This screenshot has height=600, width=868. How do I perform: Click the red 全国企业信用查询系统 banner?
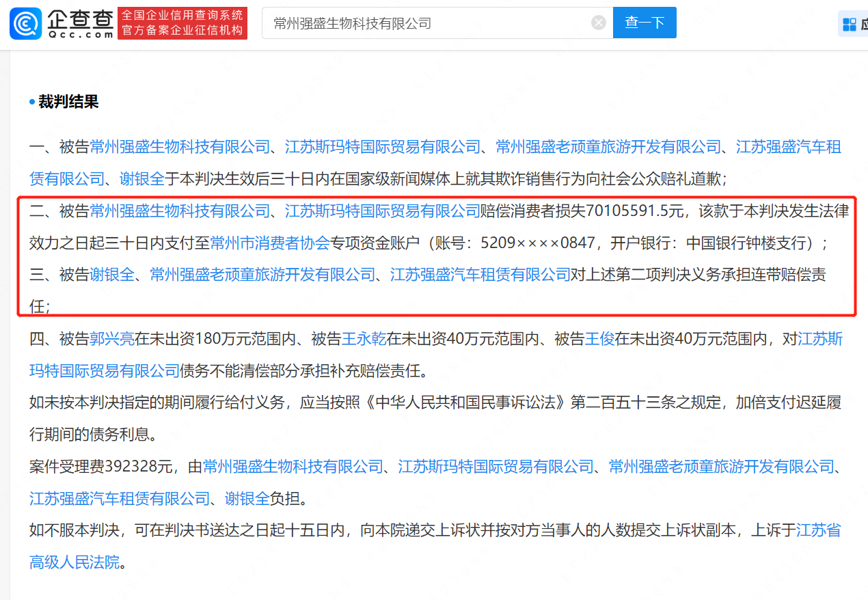(182, 23)
